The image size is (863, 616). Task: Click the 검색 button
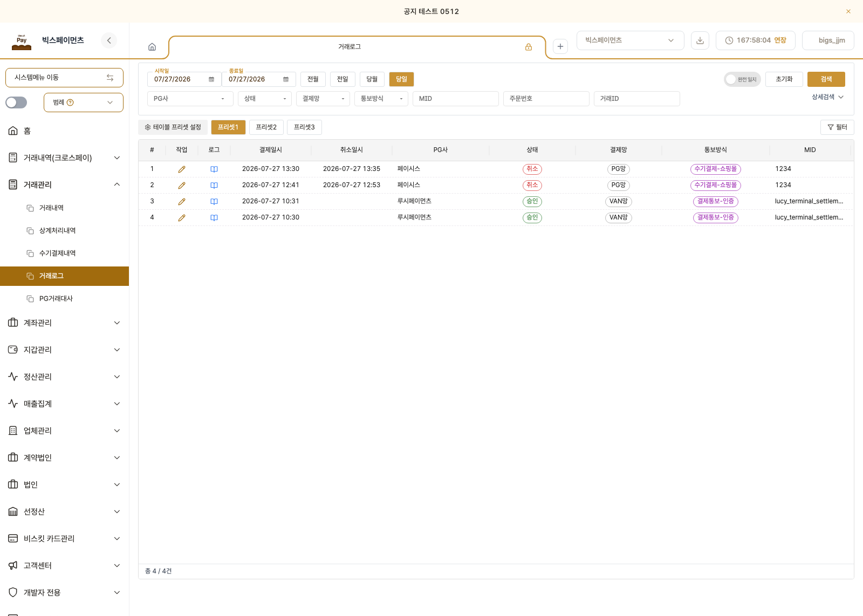point(826,79)
